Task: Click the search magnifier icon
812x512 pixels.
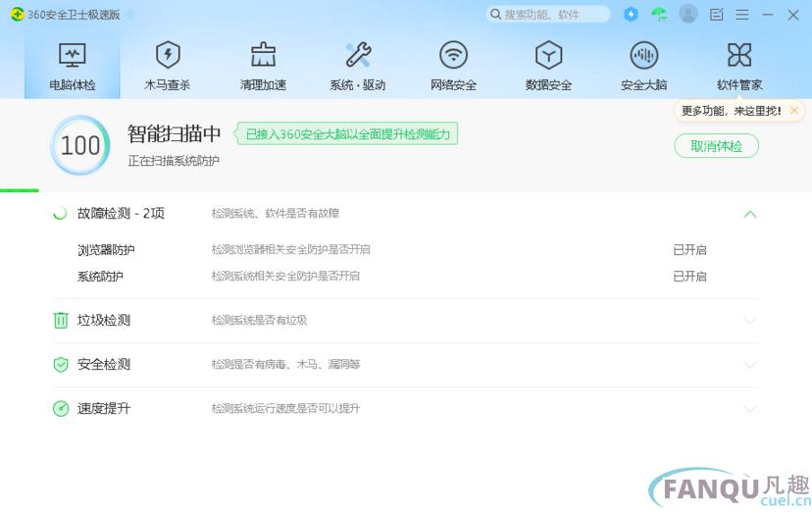Action: tap(495, 15)
